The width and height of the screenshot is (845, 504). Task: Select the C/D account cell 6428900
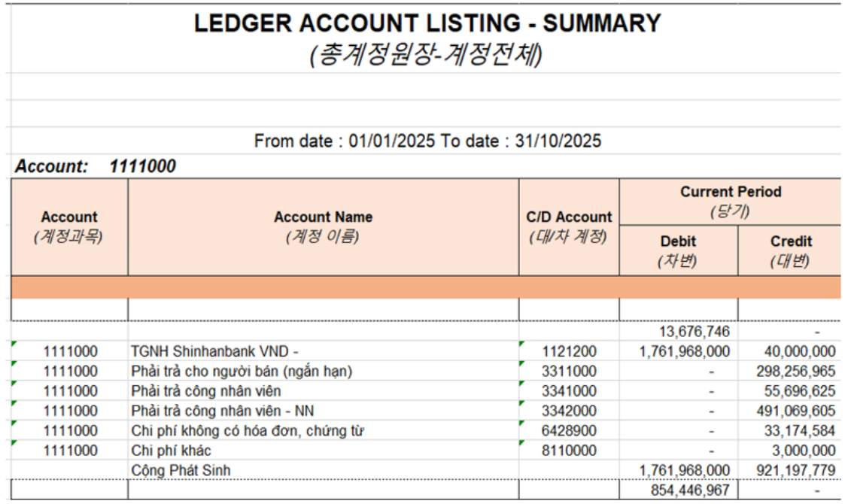[569, 431]
